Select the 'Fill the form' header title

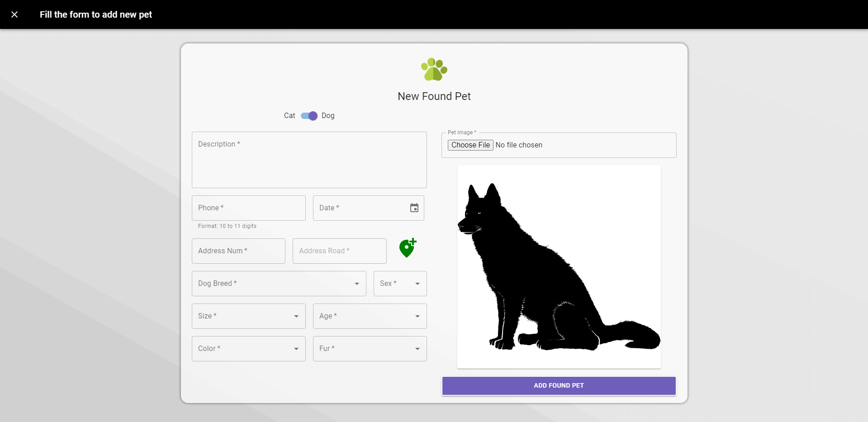[x=96, y=14]
